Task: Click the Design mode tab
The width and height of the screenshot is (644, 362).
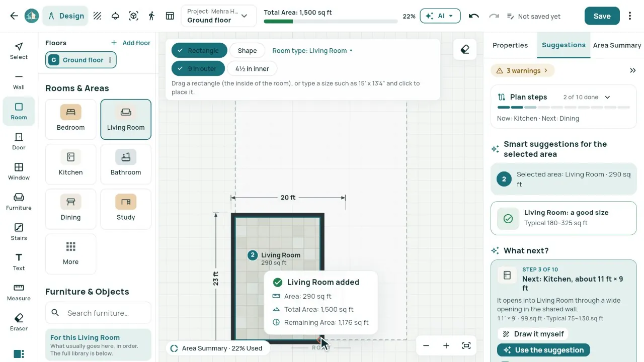Action: 66,16
